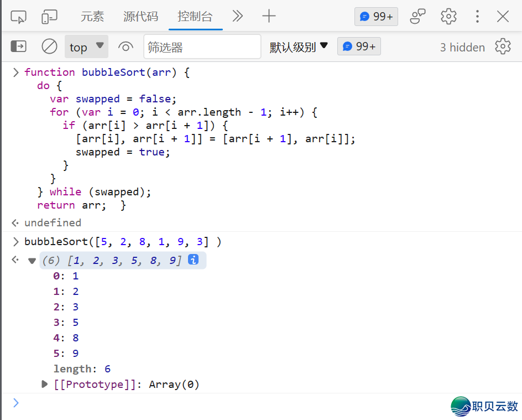Toggle device emulation mode icon
This screenshot has height=420, width=522.
click(49, 17)
